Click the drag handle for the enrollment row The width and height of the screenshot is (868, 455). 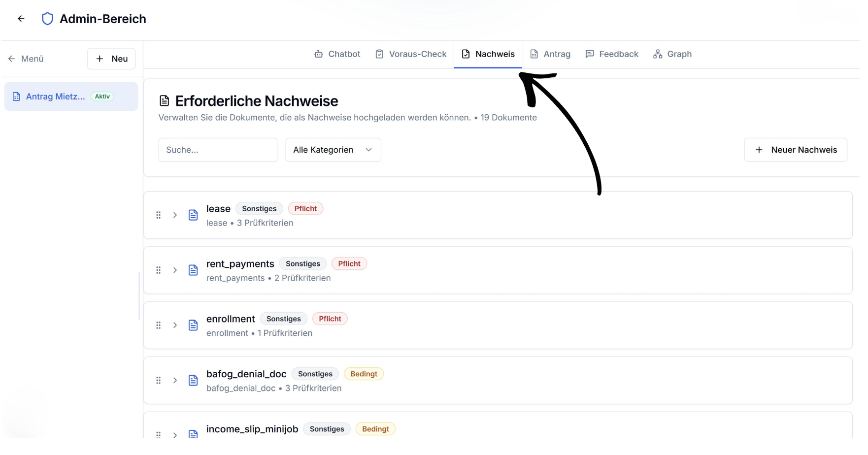click(159, 325)
